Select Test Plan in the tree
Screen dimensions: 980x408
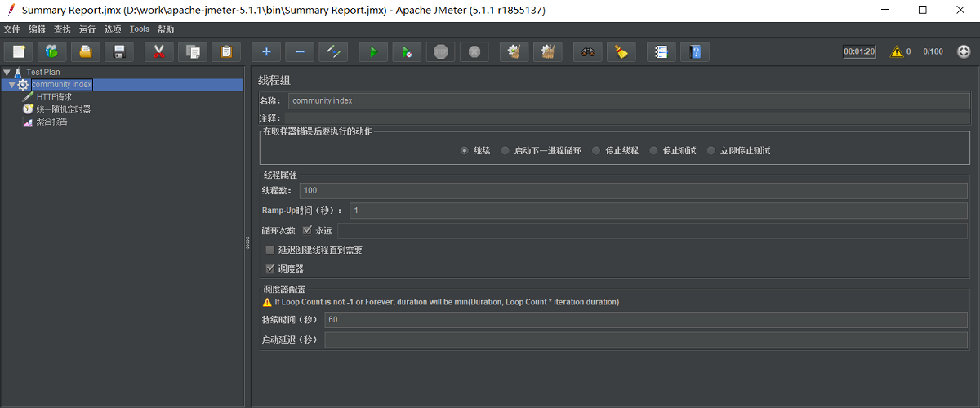pos(42,73)
